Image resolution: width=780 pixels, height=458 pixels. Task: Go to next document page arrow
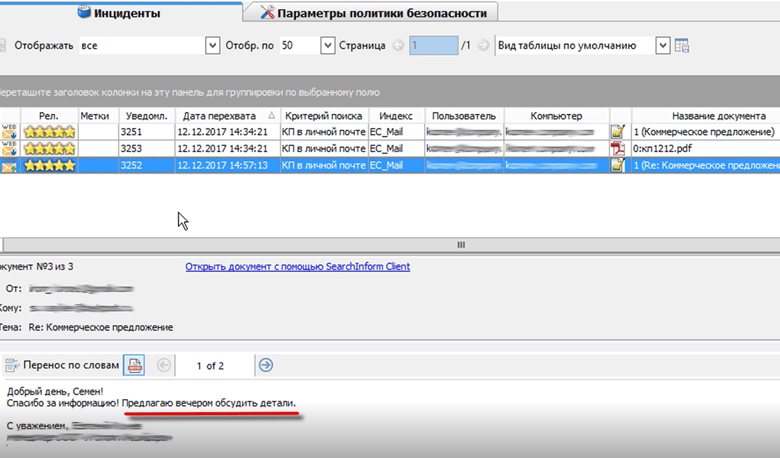click(x=266, y=366)
